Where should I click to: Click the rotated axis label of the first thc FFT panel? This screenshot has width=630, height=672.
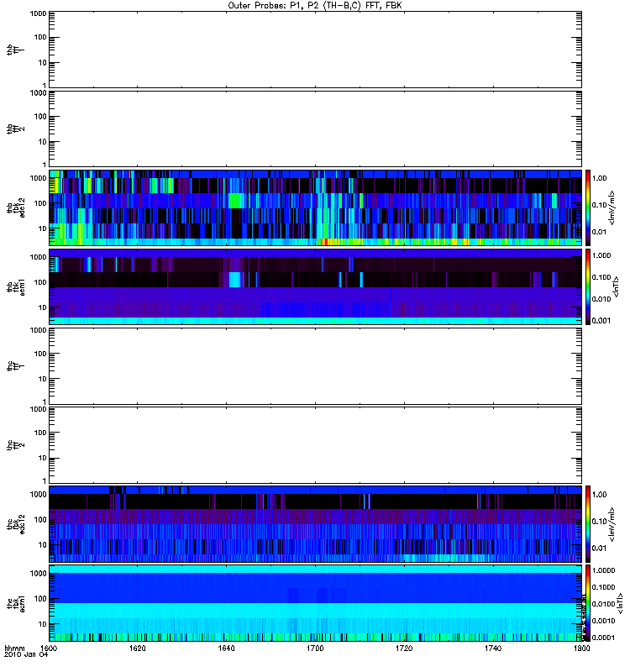tap(16, 366)
